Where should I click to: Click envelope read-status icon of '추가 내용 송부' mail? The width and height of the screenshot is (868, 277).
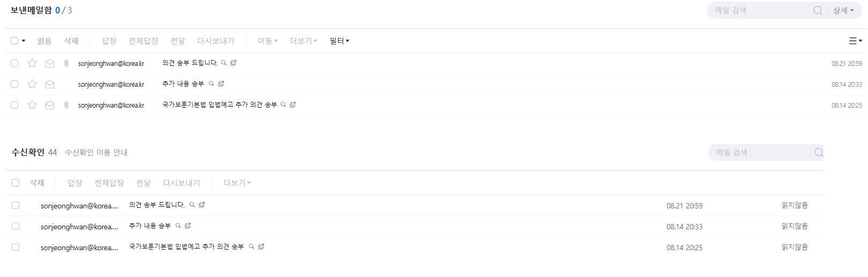pyautogui.click(x=50, y=84)
